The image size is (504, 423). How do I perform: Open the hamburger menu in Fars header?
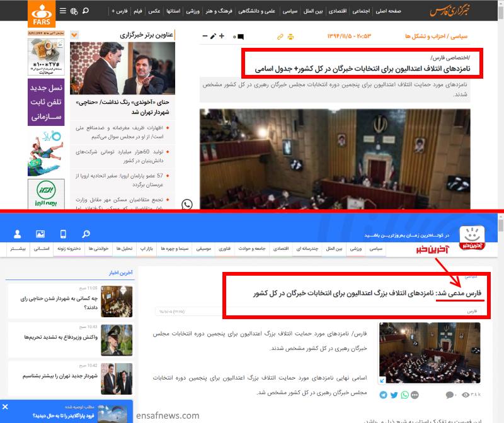point(62,11)
